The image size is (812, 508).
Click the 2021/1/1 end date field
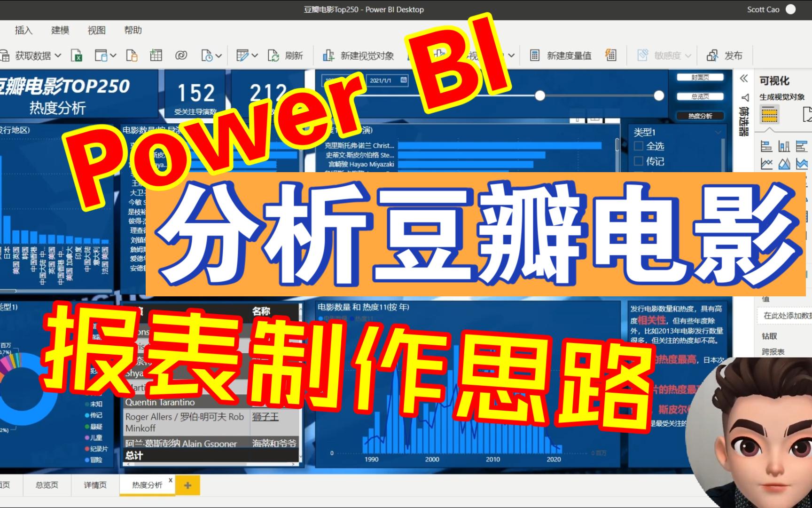387,80
